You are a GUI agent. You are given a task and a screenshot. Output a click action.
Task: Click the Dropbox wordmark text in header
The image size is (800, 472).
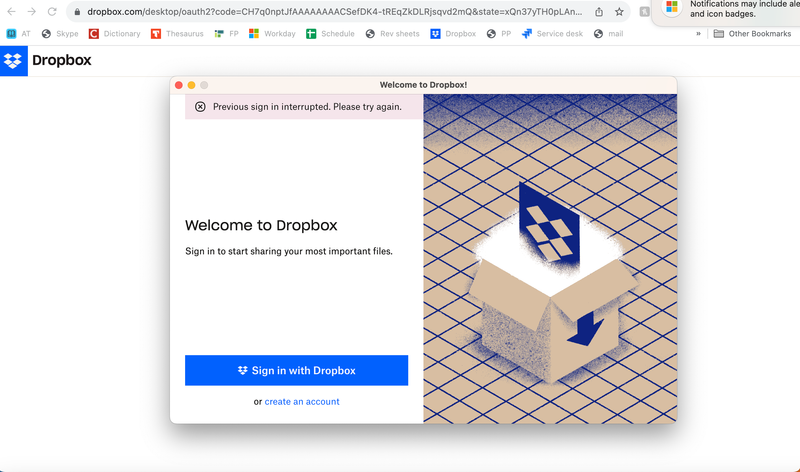click(x=62, y=60)
